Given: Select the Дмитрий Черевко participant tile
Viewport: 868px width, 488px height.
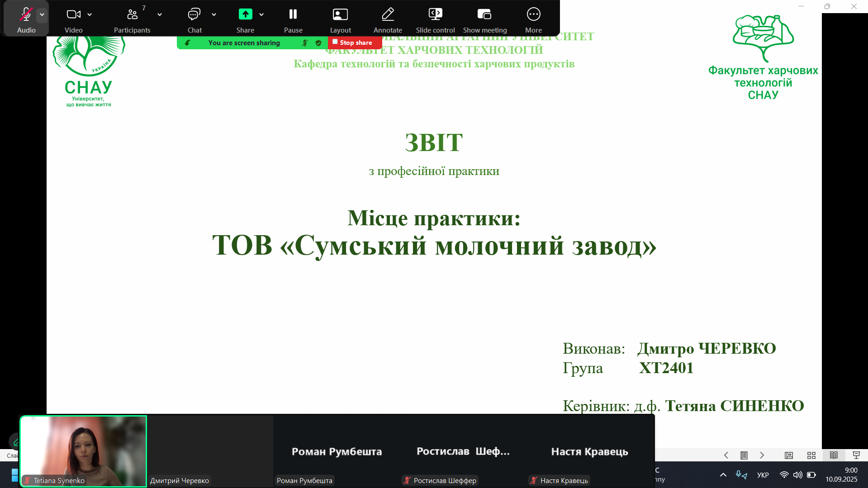Looking at the screenshot, I should (210, 451).
